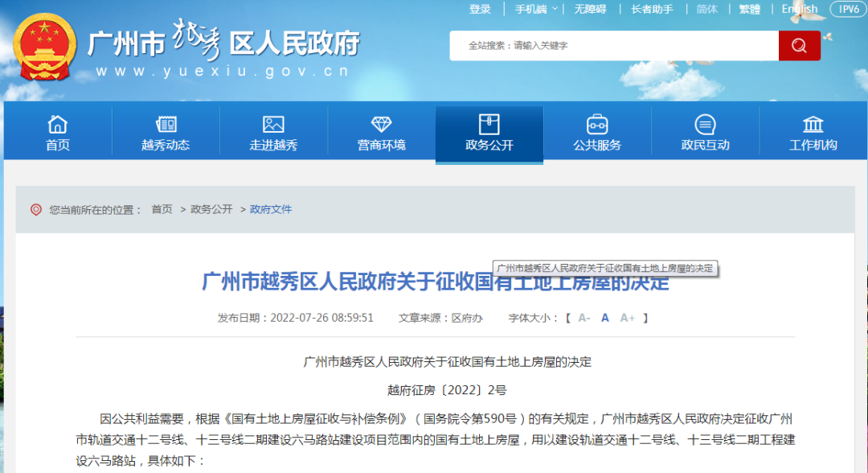Click the red search magnifier button
The image size is (868, 473).
[799, 46]
